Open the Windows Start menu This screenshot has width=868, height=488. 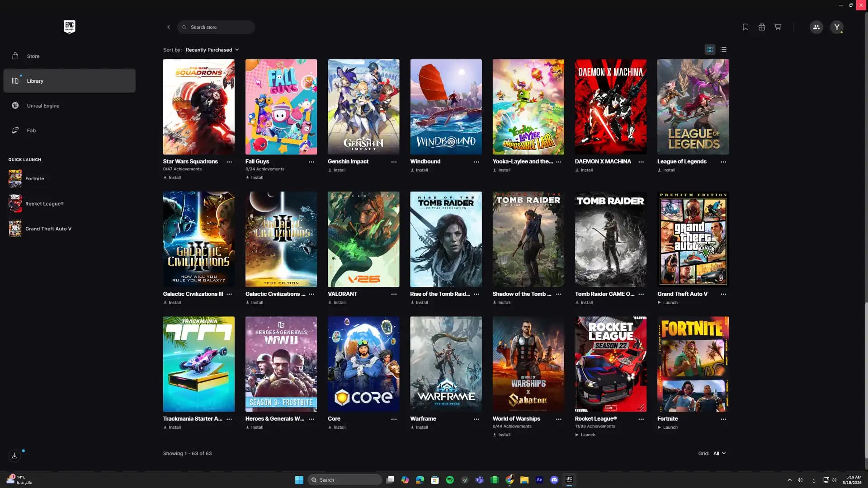click(x=299, y=480)
